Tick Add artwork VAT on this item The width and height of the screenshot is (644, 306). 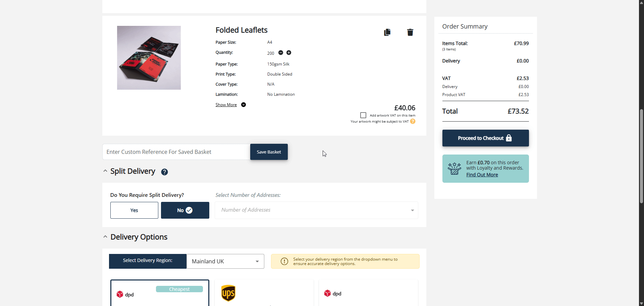363,115
